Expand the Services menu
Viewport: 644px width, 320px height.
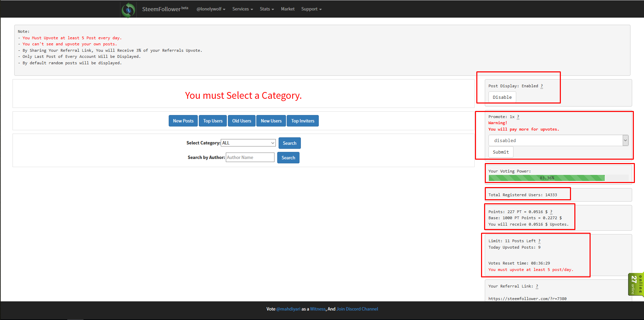[x=243, y=9]
